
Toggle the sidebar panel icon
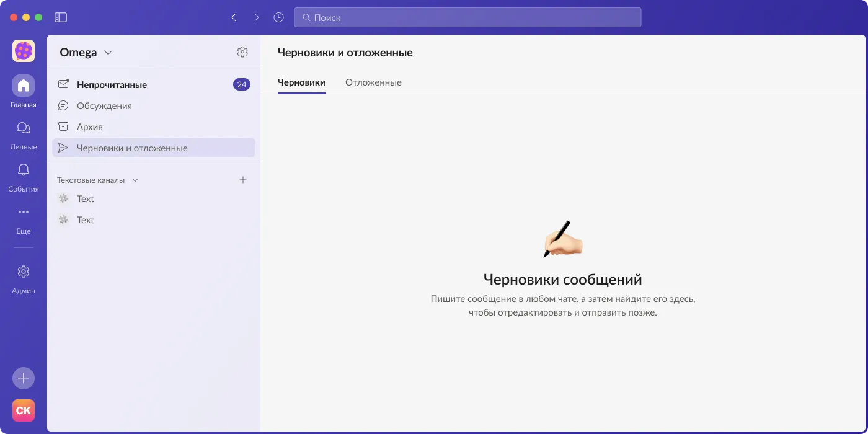point(61,17)
